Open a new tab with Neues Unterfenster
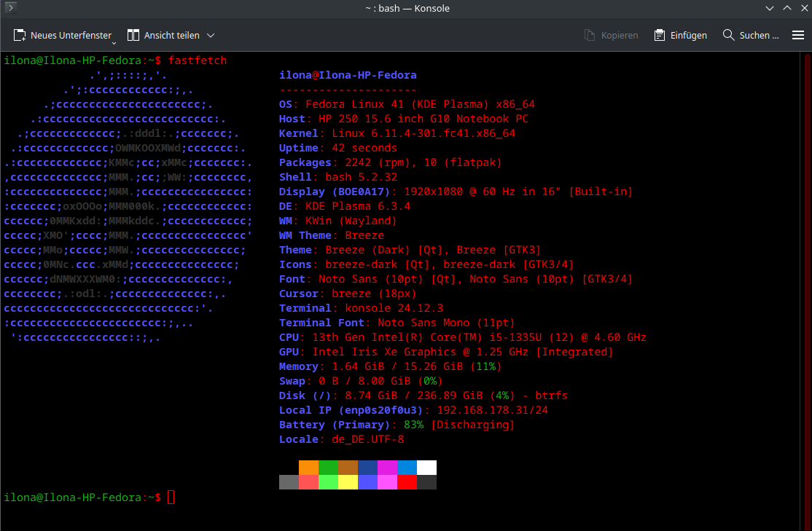Viewport: 812px width, 531px height. pyautogui.click(x=62, y=35)
